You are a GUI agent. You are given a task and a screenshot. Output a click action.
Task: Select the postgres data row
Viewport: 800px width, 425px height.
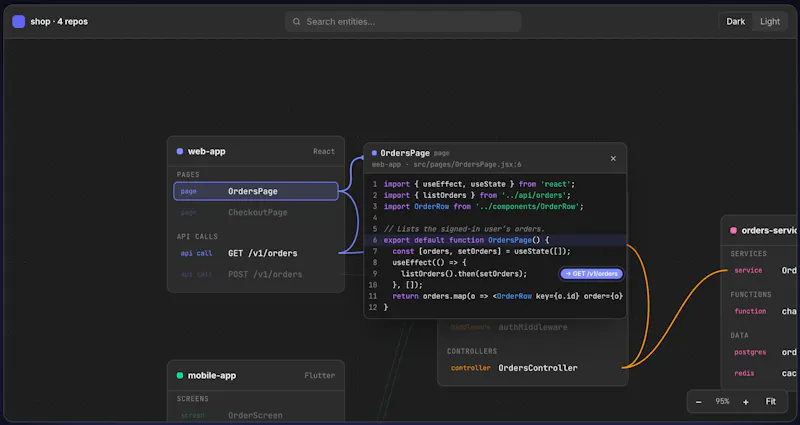(x=764, y=352)
